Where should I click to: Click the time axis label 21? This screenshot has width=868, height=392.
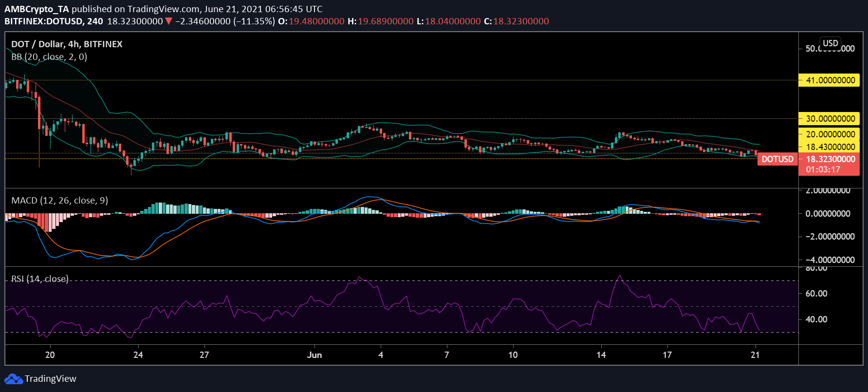click(755, 355)
